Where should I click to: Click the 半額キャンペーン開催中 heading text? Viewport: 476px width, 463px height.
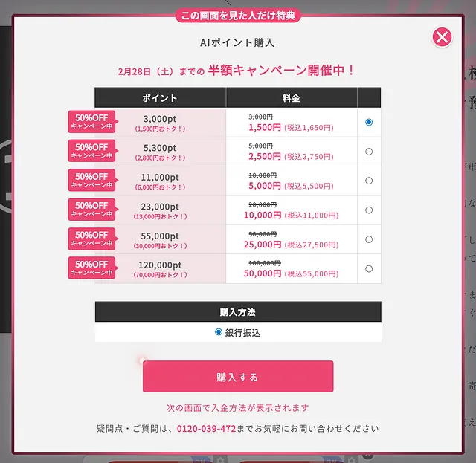pos(281,71)
